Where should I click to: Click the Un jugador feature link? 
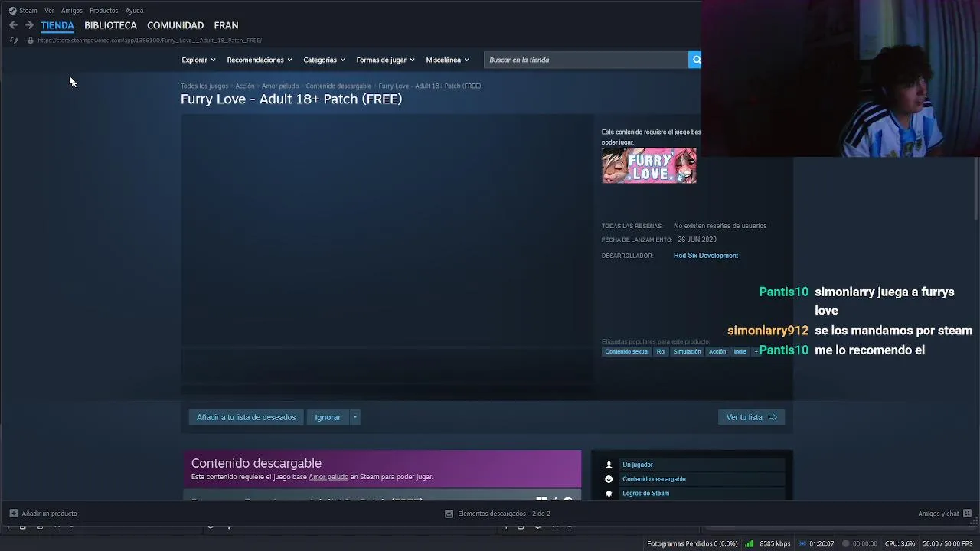638,465
